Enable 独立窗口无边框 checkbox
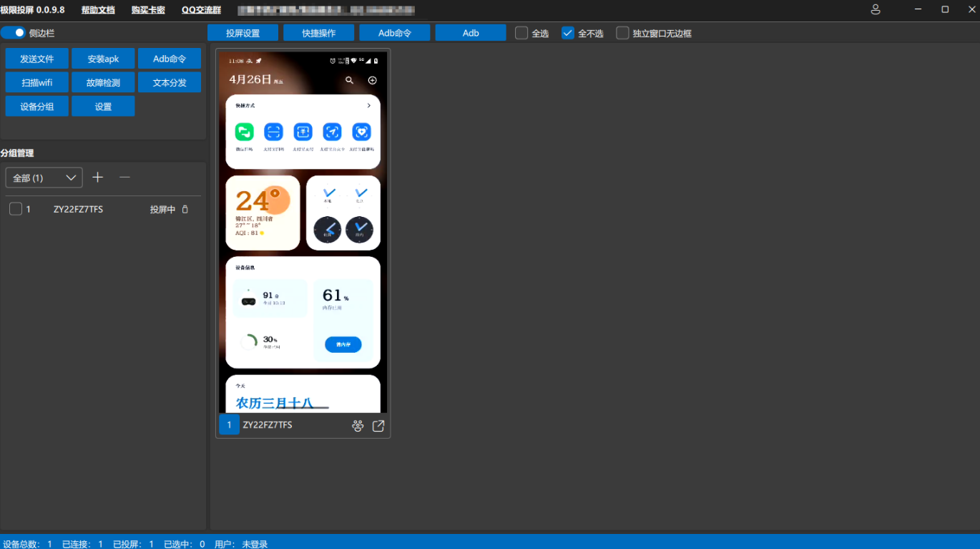Image resolution: width=980 pixels, height=549 pixels. 623,33
